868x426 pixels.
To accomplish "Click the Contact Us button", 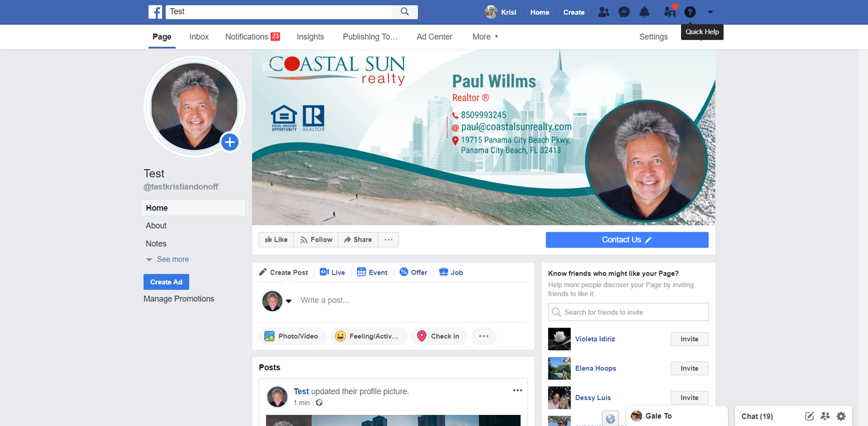I will (627, 239).
